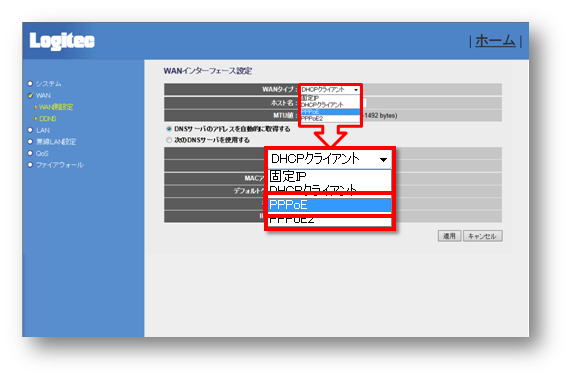
Task: Choose PPPoE in enlarged dropdown list
Action: pos(330,205)
